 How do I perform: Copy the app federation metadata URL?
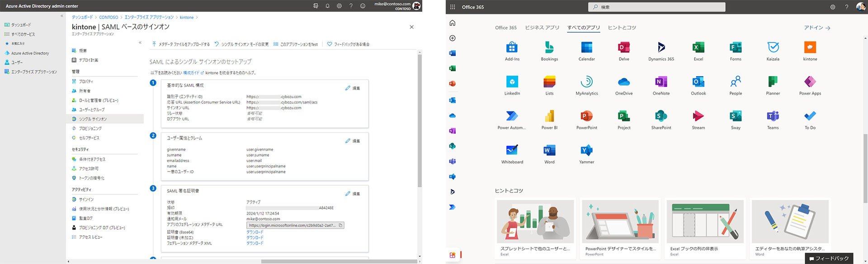[x=340, y=225]
